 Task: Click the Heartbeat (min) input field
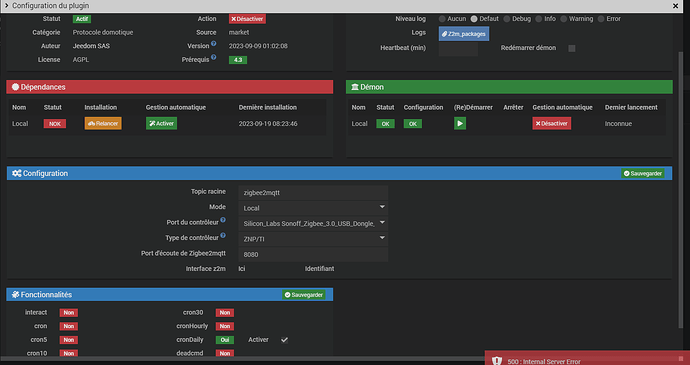(458, 48)
